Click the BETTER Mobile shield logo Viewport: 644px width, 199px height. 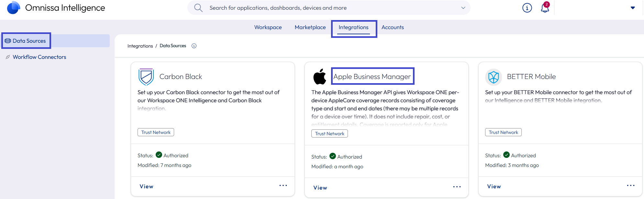(x=494, y=77)
